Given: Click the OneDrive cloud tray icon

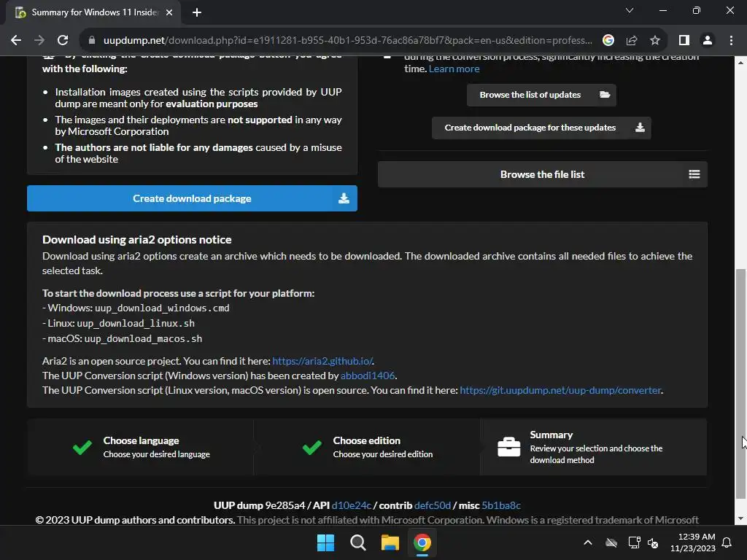Looking at the screenshot, I should 611,542.
